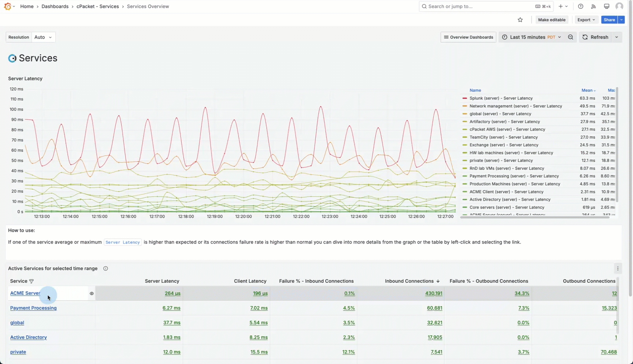Sort legend by Max column

click(x=611, y=90)
